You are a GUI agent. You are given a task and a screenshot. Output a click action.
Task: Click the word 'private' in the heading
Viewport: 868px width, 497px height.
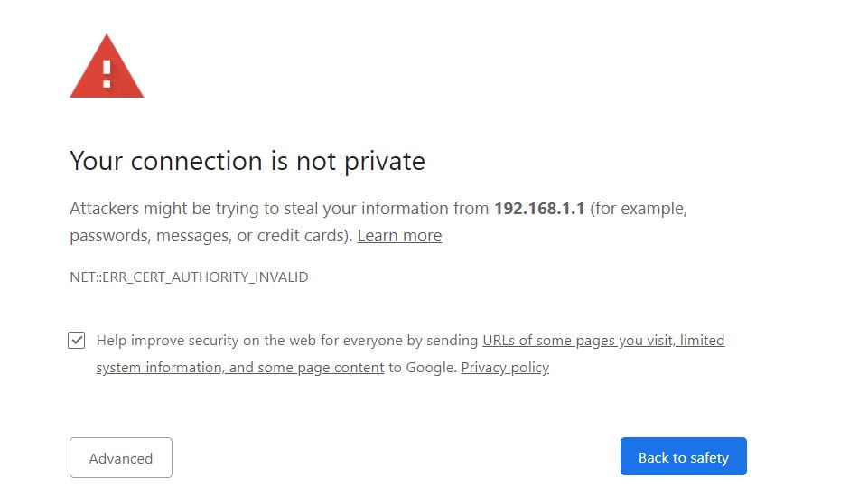coord(385,162)
